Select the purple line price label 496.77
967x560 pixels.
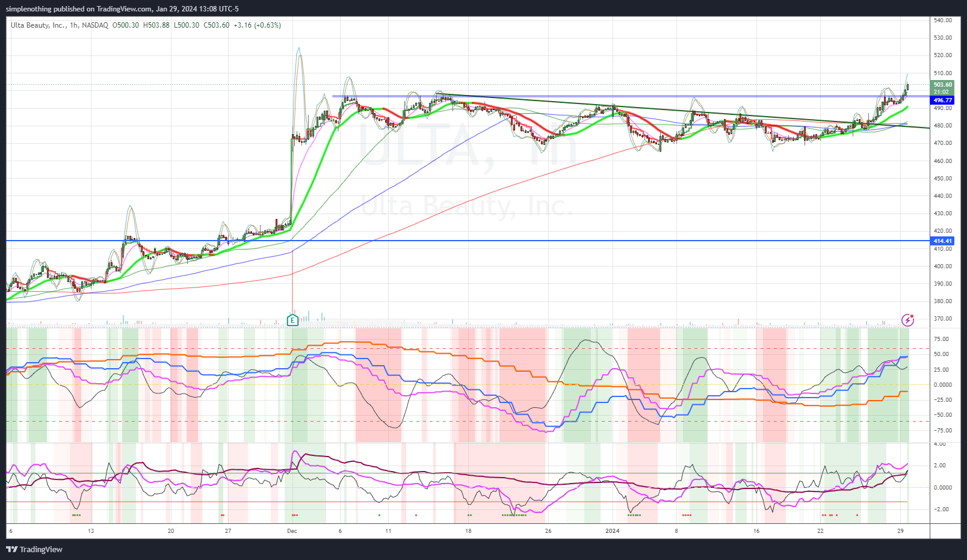pyautogui.click(x=942, y=100)
